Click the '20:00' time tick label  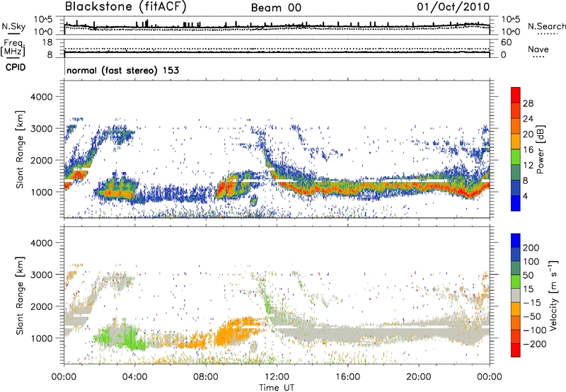(x=418, y=377)
